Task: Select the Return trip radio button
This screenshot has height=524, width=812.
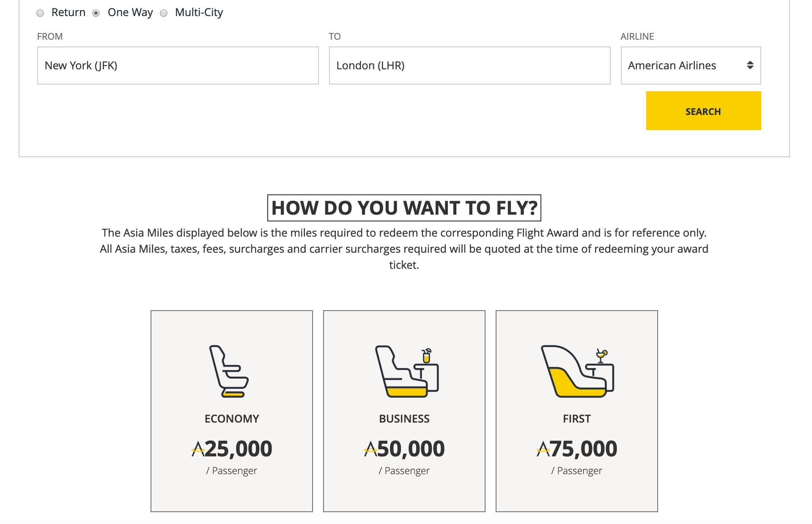Action: (40, 13)
